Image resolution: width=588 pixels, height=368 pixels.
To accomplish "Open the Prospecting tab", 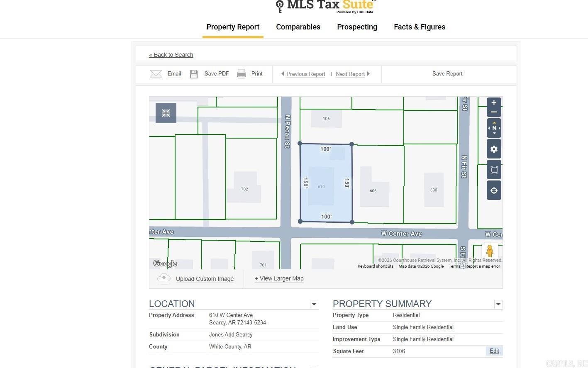I will point(357,27).
